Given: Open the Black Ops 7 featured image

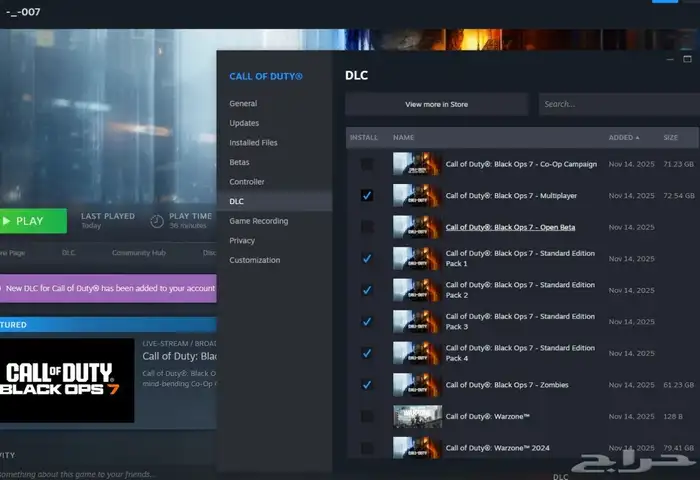Looking at the screenshot, I should pyautogui.click(x=67, y=380).
